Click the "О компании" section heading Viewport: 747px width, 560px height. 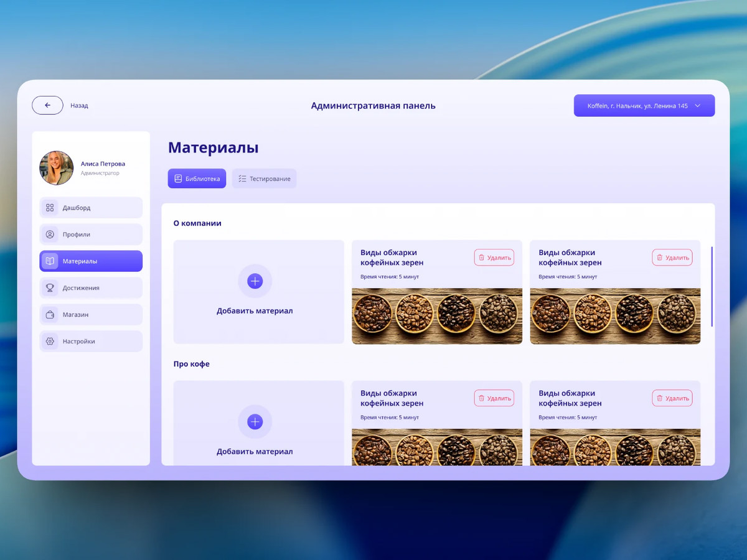[197, 223]
